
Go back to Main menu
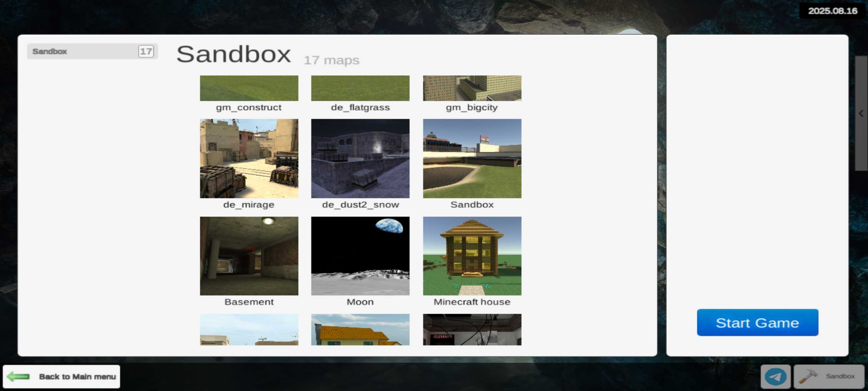pos(77,376)
